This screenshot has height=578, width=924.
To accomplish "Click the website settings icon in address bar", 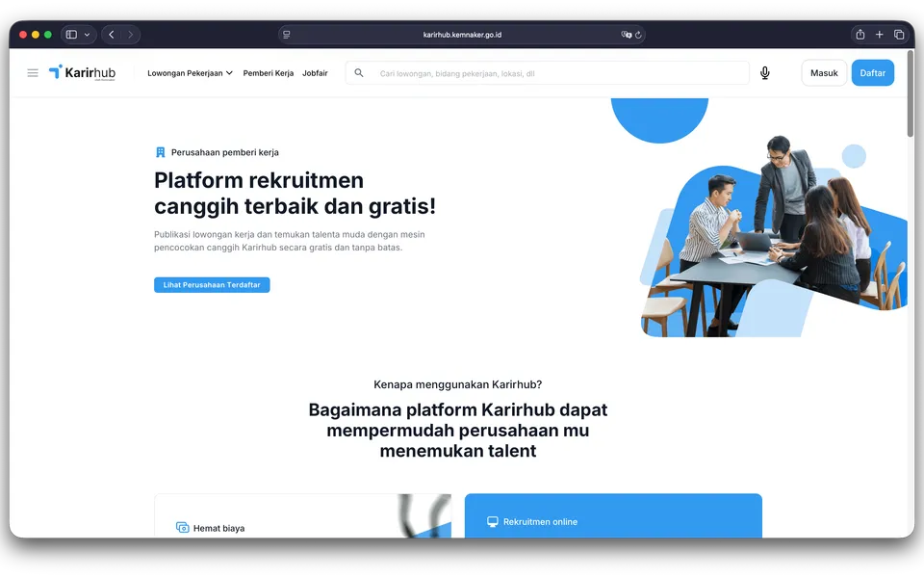I will [287, 35].
